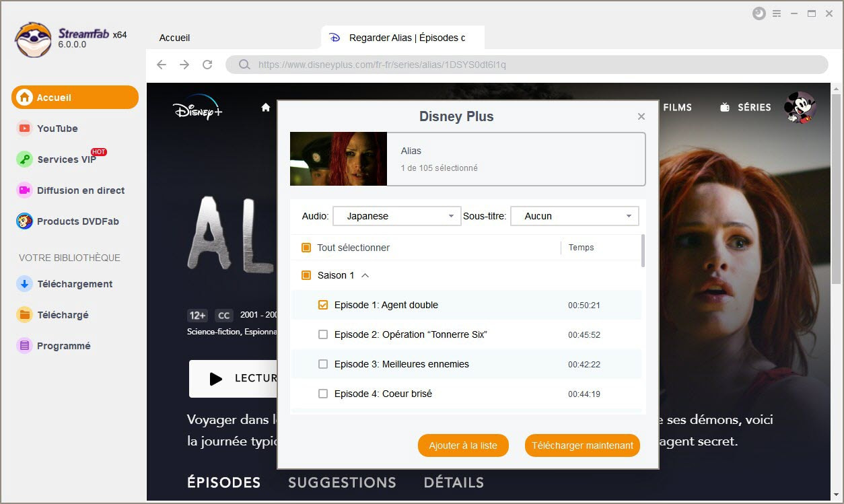
Task: Click the LECTURE play button
Action: (234, 379)
